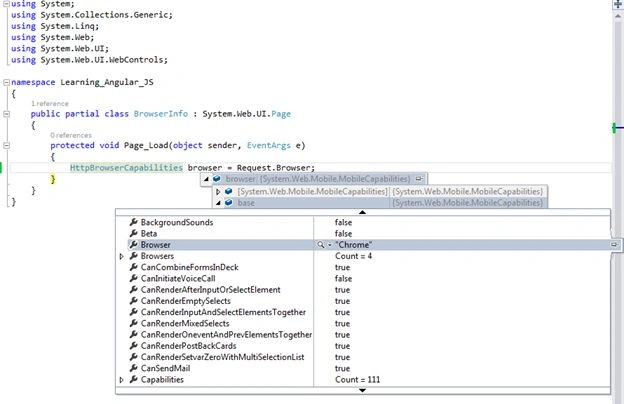Expand the [System.Web.Mobile.MobileCapabilities] node
The width and height of the screenshot is (624, 404).
tap(218, 192)
